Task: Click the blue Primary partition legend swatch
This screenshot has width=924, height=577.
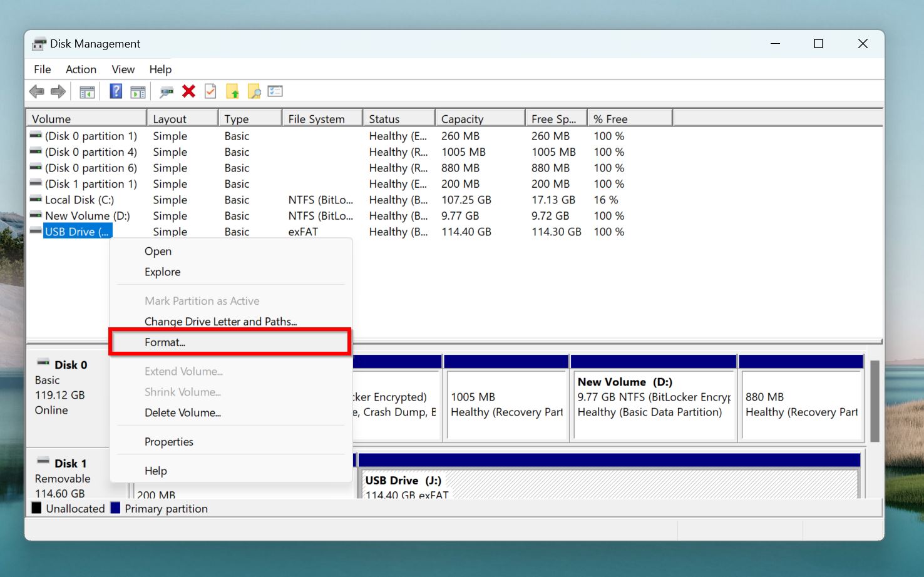Action: tap(115, 508)
